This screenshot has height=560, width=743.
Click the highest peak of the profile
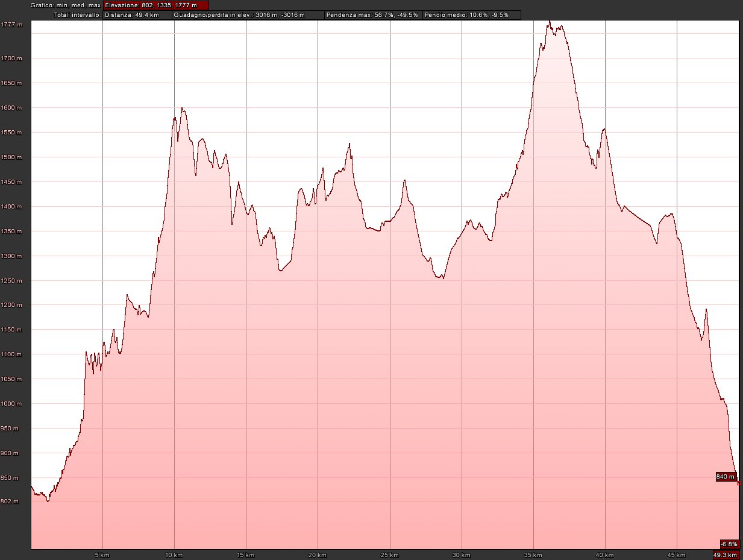click(549, 22)
